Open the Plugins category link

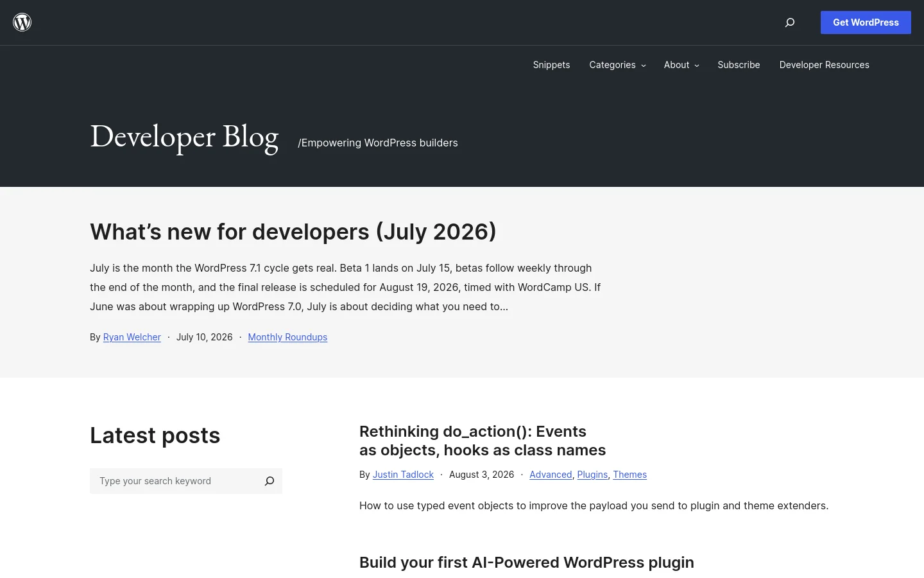(x=592, y=475)
